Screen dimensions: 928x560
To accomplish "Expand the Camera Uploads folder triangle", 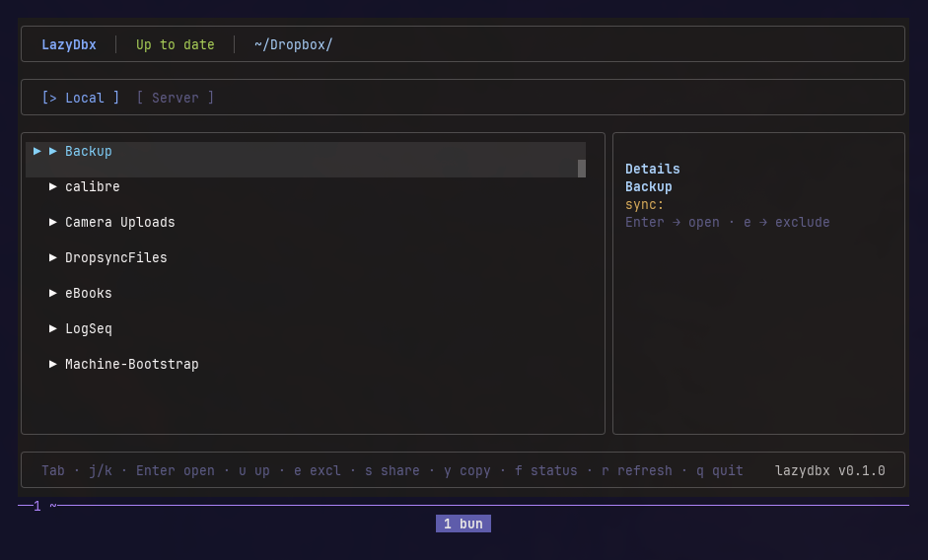I will coord(52,223).
